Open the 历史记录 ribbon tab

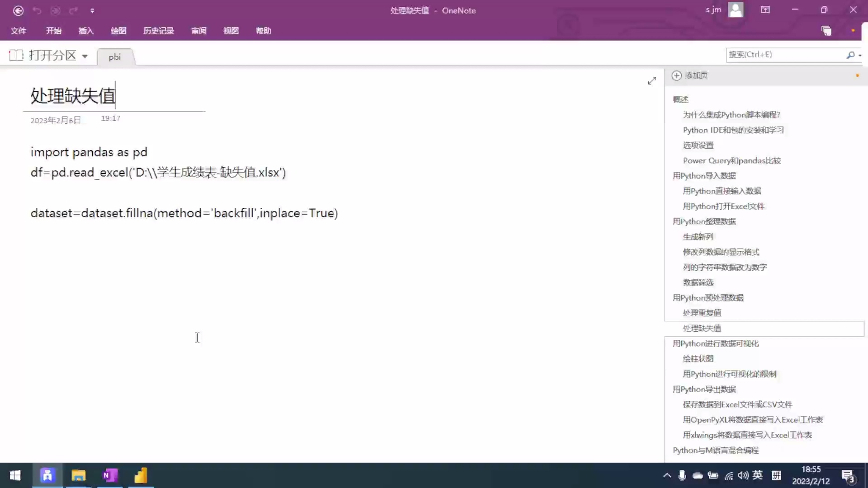[x=158, y=31]
